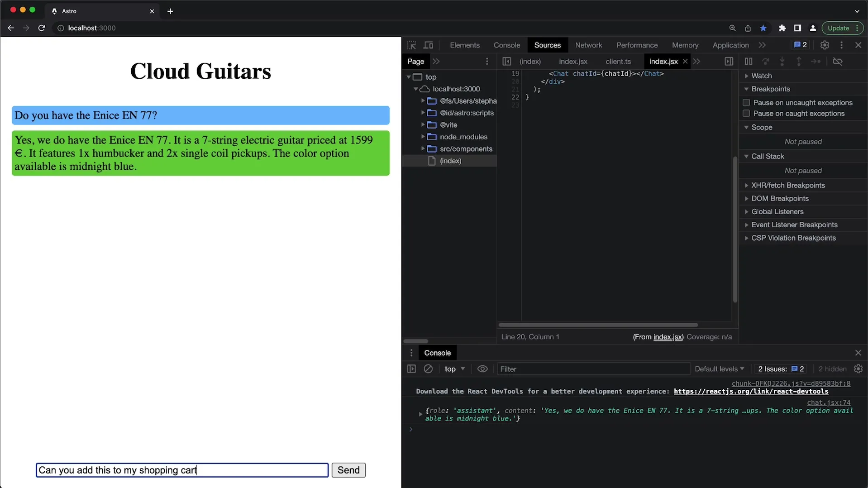Open DevTools three-dot customize menu

841,45
